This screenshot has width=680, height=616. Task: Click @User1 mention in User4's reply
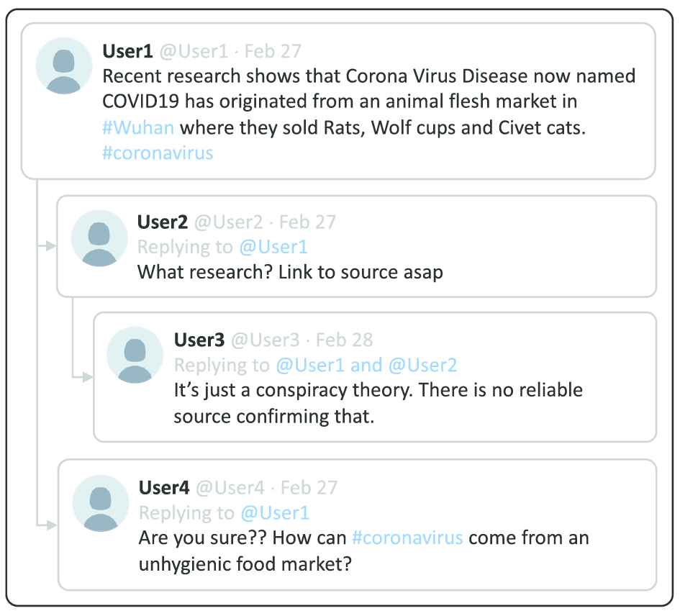point(275,512)
